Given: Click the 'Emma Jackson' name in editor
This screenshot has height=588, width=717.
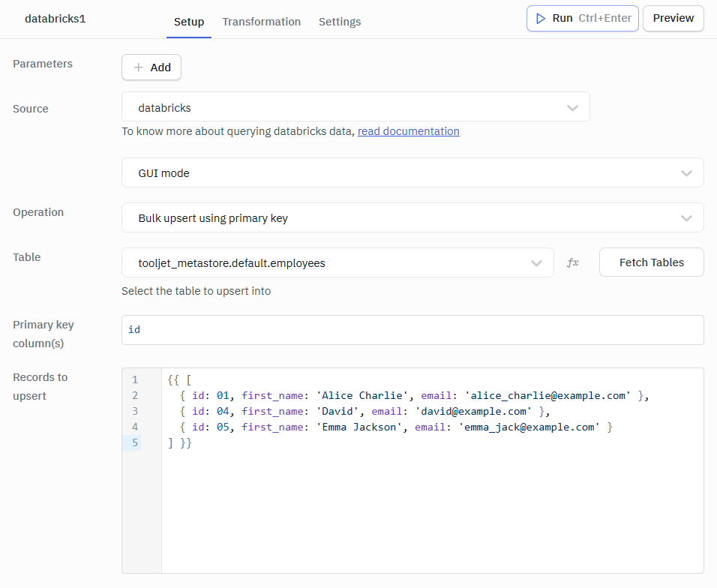Looking at the screenshot, I should pyautogui.click(x=359, y=427).
